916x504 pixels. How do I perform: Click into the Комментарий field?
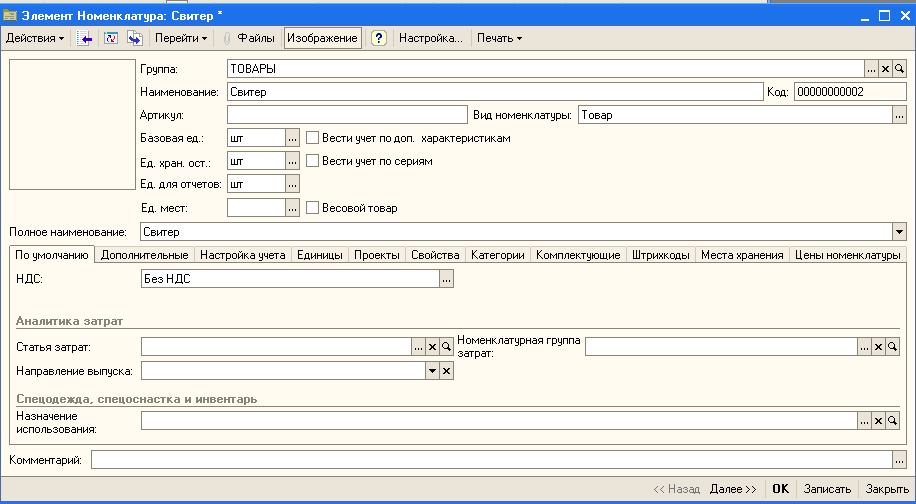coord(492,460)
